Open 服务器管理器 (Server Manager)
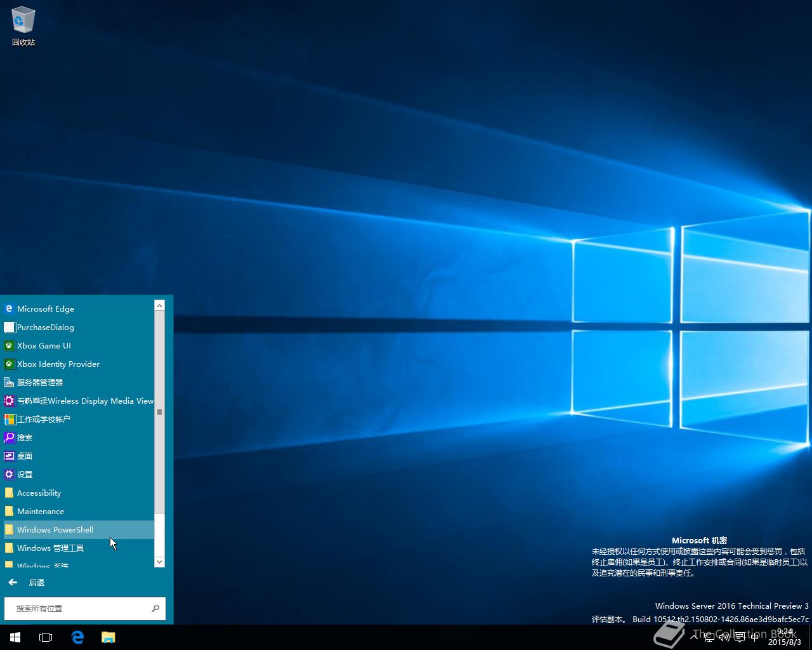The height and width of the screenshot is (650, 812). 77,382
